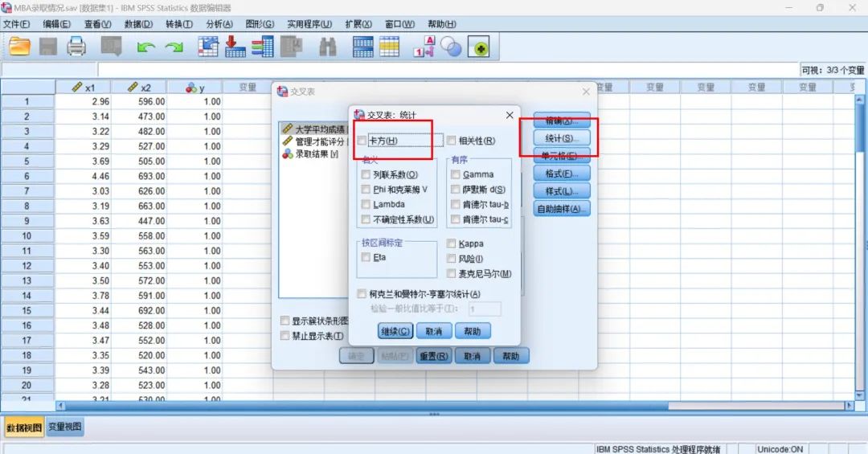Toggle Value labels icon with A and 1
This screenshot has width=868, height=454.
(424, 47)
